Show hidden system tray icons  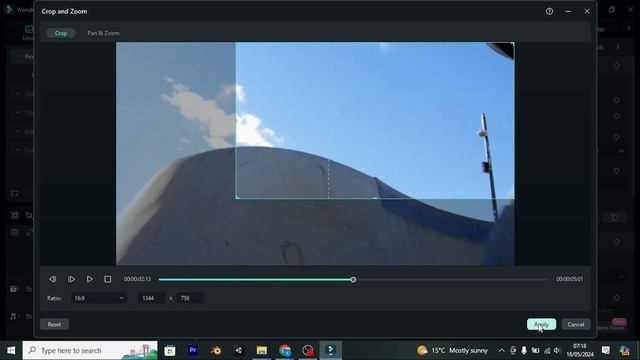pyautogui.click(x=501, y=350)
